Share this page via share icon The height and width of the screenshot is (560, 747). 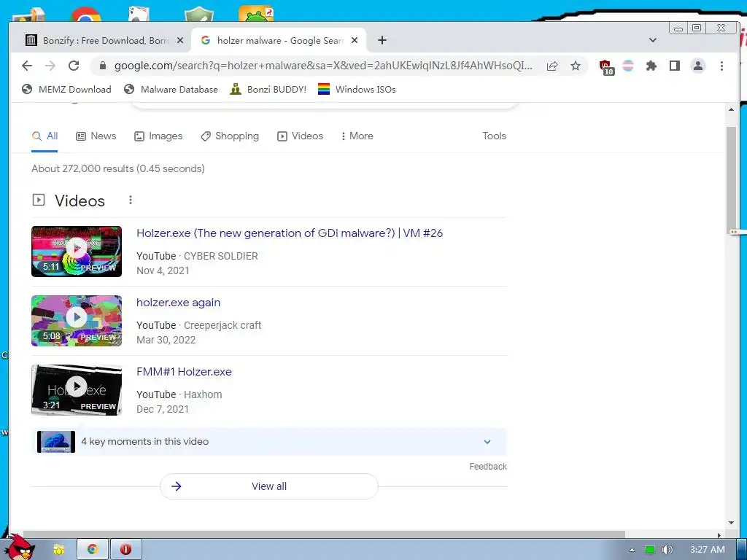pos(552,66)
